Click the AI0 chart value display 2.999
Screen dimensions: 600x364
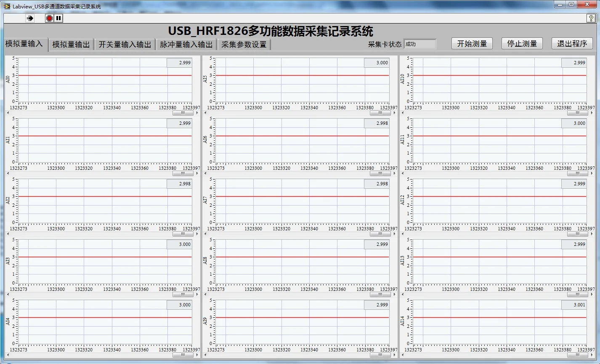click(x=180, y=63)
